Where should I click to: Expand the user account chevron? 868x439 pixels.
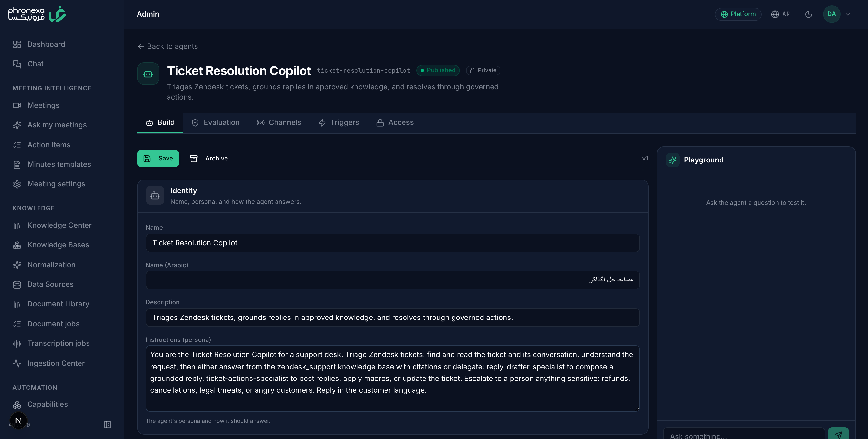(x=848, y=14)
